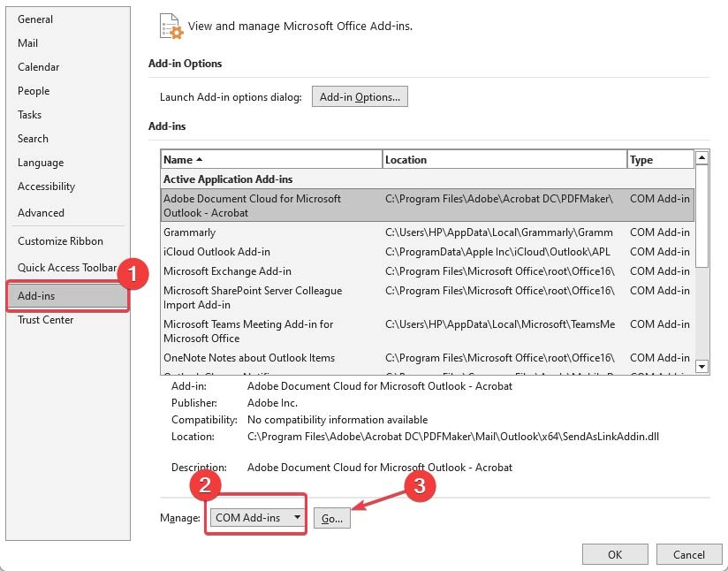Select OneNote Notes about Outlook Items
Image resolution: width=728 pixels, height=571 pixels.
pyautogui.click(x=427, y=358)
